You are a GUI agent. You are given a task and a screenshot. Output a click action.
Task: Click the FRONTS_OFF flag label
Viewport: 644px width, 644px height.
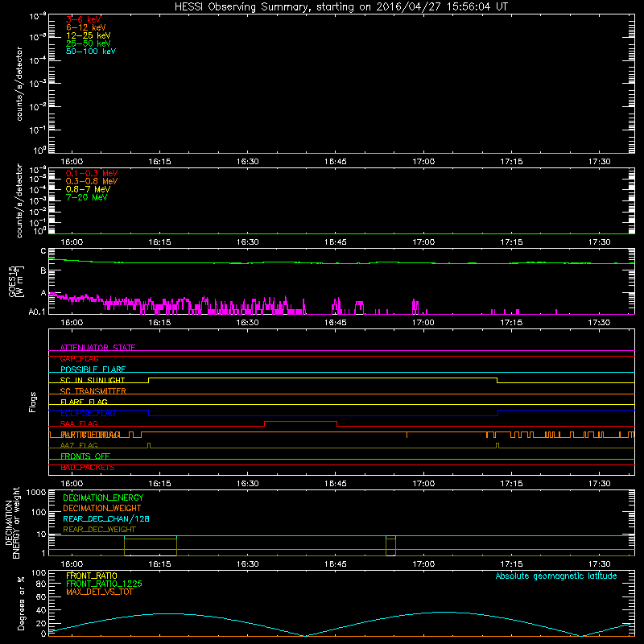85,456
